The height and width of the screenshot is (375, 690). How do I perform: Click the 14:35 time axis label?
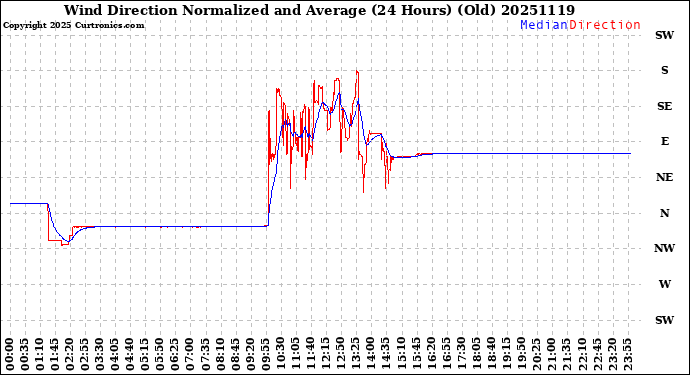386,355
